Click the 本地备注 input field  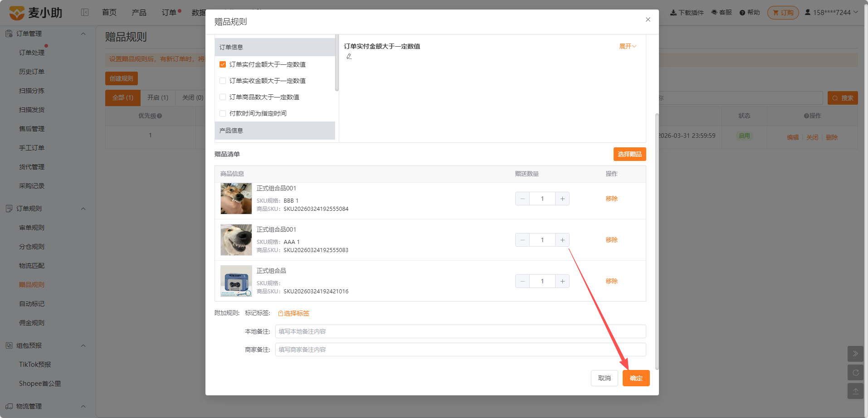(x=460, y=331)
